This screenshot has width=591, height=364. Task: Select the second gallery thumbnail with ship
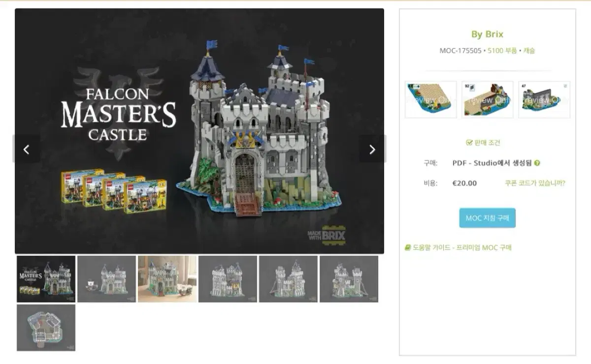[x=107, y=279]
